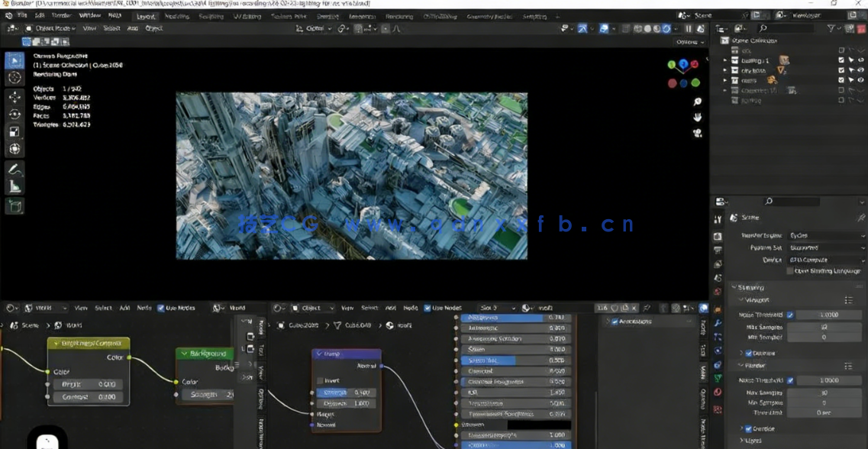Screen dimensions: 868x449
Task: Open the Outliner filter funnel icon
Action: (831, 27)
